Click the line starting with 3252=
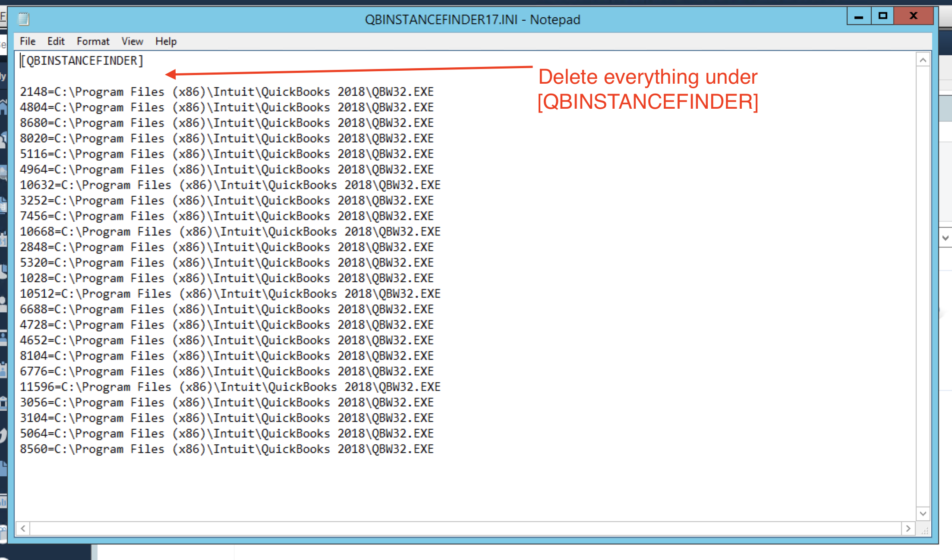 click(227, 201)
